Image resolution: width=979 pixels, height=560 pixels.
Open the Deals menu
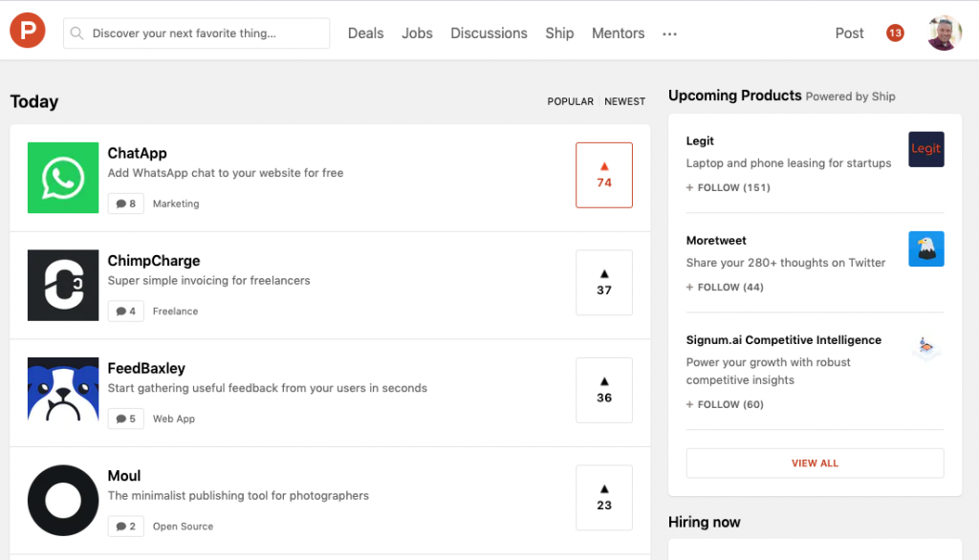(x=365, y=33)
